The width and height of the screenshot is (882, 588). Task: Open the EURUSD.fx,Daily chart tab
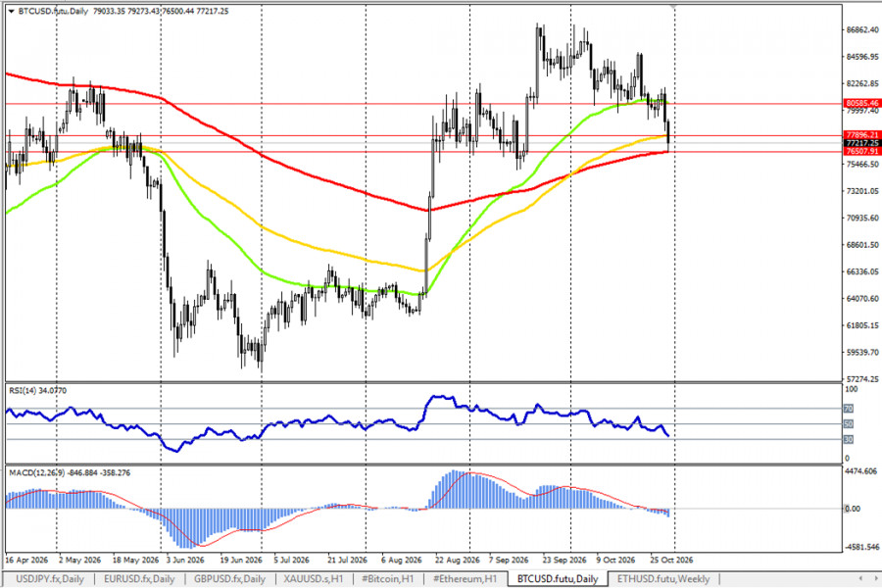[x=139, y=579]
